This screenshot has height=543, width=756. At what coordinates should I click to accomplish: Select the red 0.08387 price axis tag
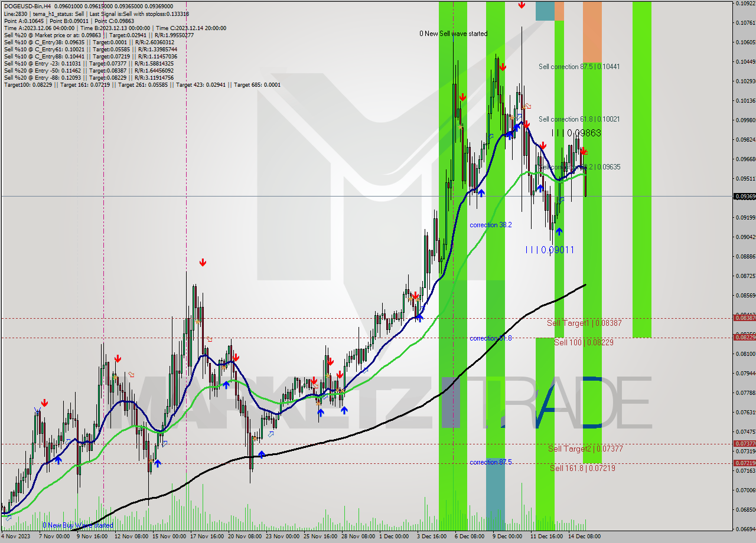pyautogui.click(x=744, y=318)
